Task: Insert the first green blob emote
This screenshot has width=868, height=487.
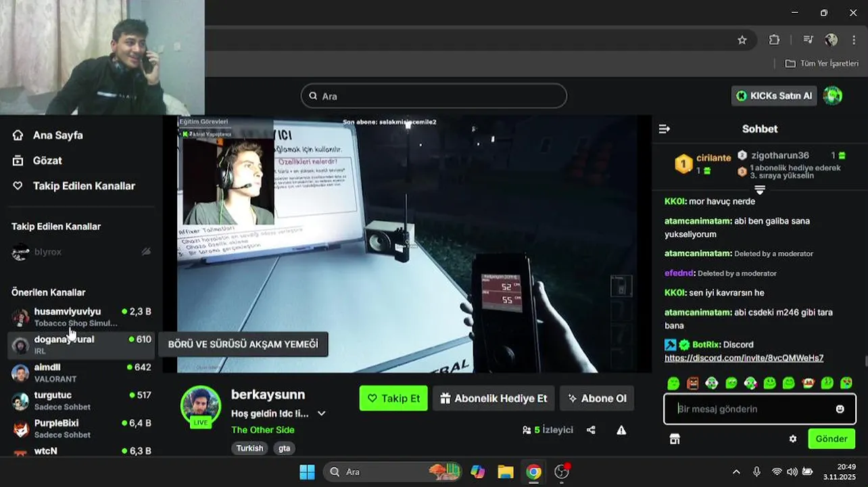Action: (x=673, y=384)
